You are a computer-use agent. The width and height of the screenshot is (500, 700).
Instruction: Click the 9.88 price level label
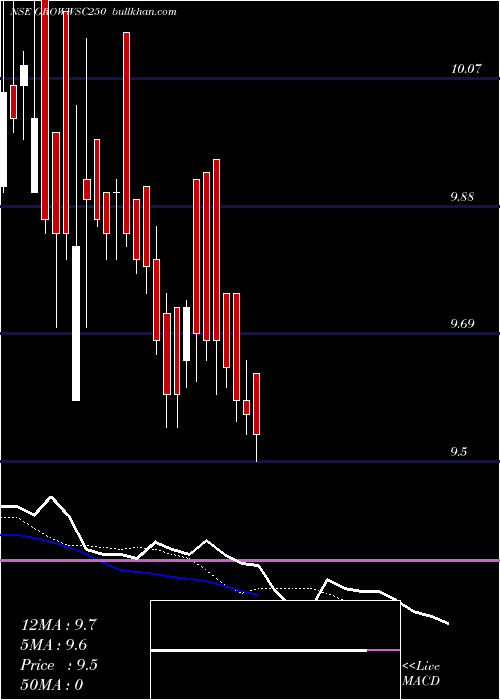[x=462, y=196]
